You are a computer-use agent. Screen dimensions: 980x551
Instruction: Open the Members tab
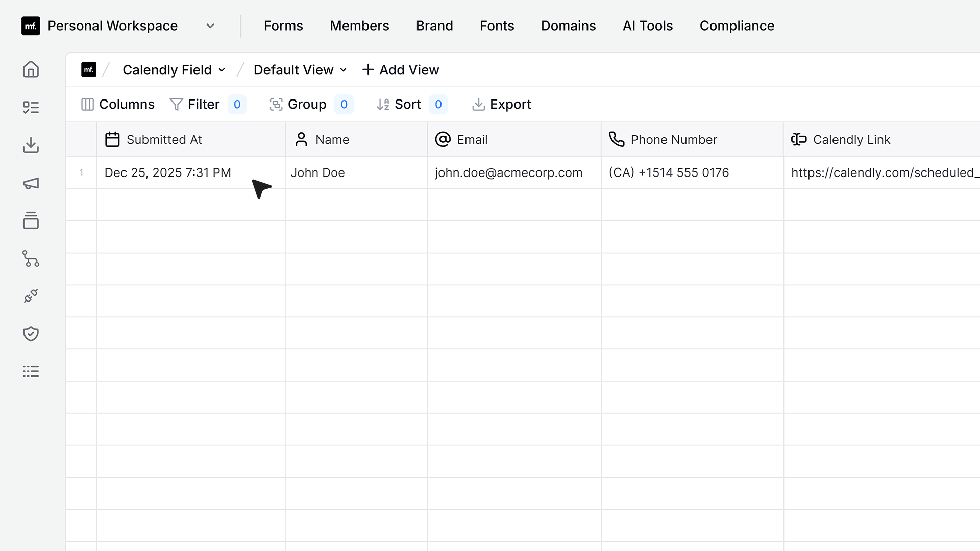click(x=359, y=26)
